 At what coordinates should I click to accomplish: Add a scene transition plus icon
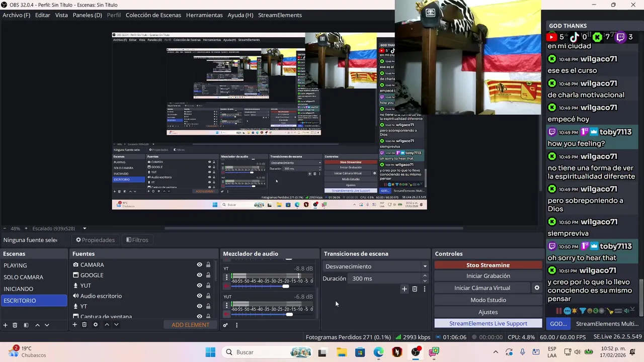(404, 289)
